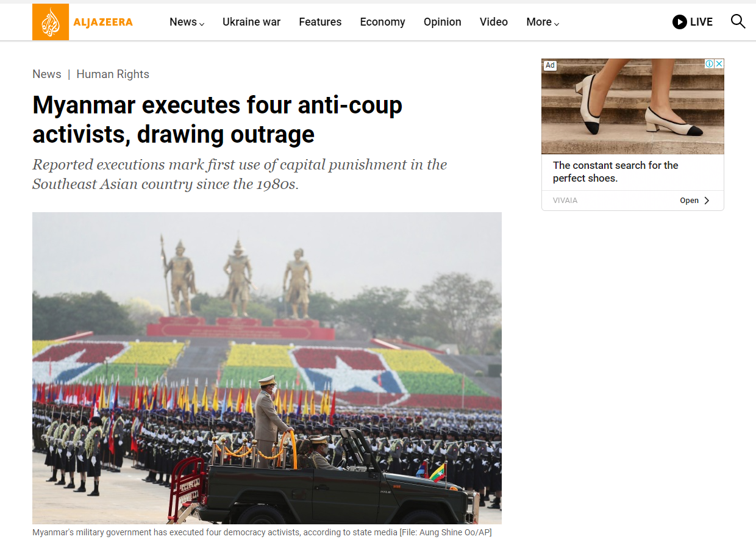Click the Al Jazeera logo icon

51,22
